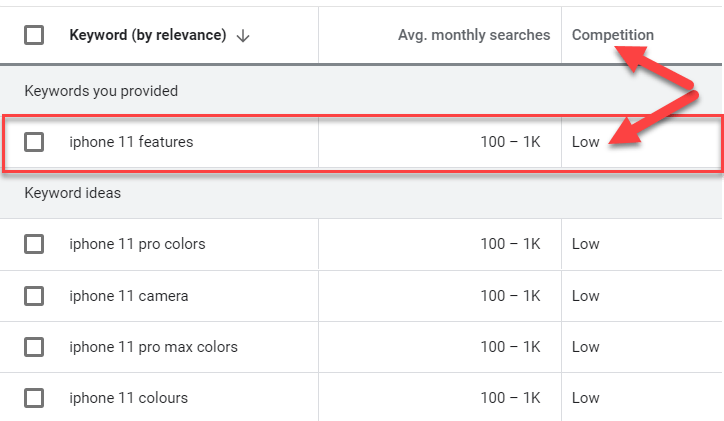Click keyword iphone 11 pro max colors
Viewport: 724px width, 421px height.
pyautogui.click(x=153, y=347)
